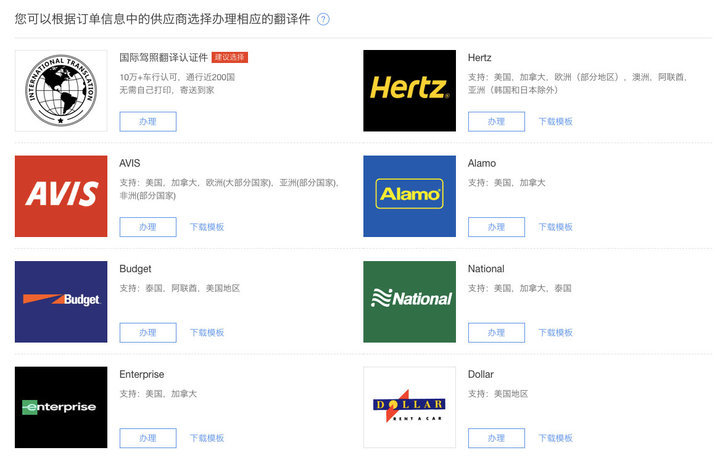The width and height of the screenshot is (720, 458).
Task: Click the Enterprise title text
Action: tap(141, 374)
